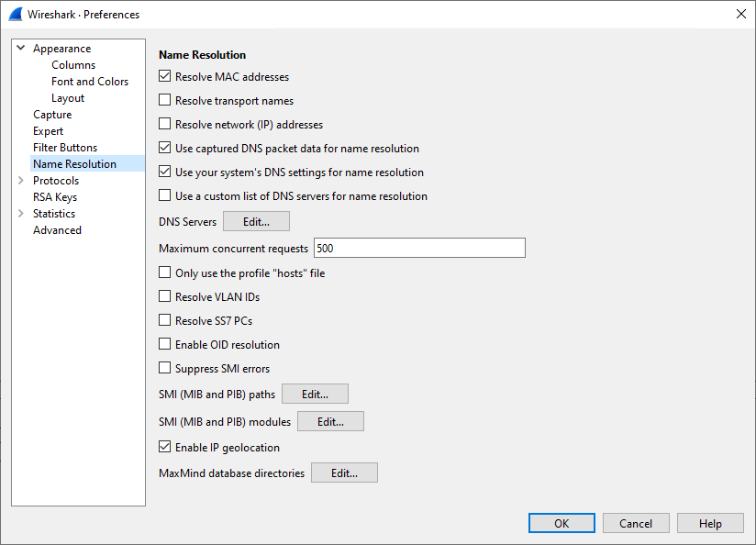
Task: Expand the Statistics tree section
Action: click(20, 213)
